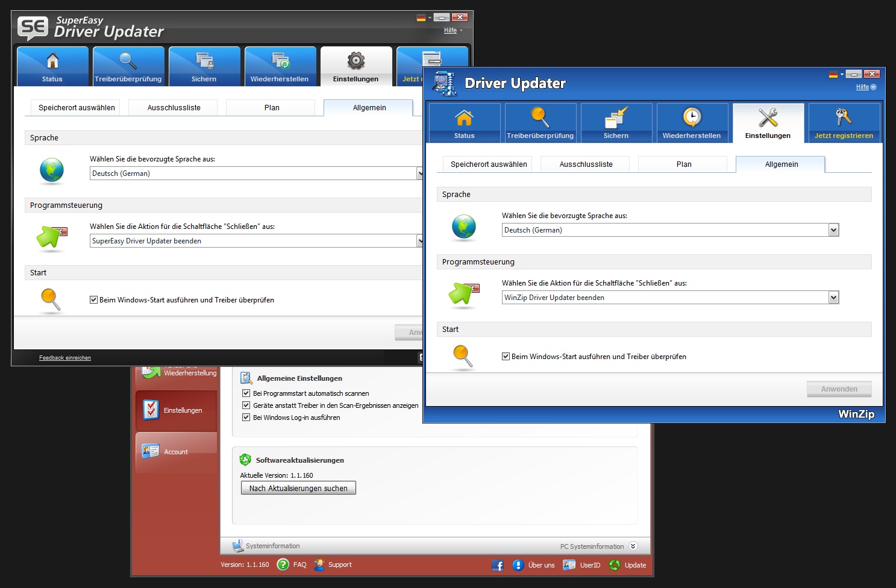Select Einstellungen tools icon in WinZip window
Image resolution: width=896 pixels, height=588 pixels.
(x=768, y=117)
